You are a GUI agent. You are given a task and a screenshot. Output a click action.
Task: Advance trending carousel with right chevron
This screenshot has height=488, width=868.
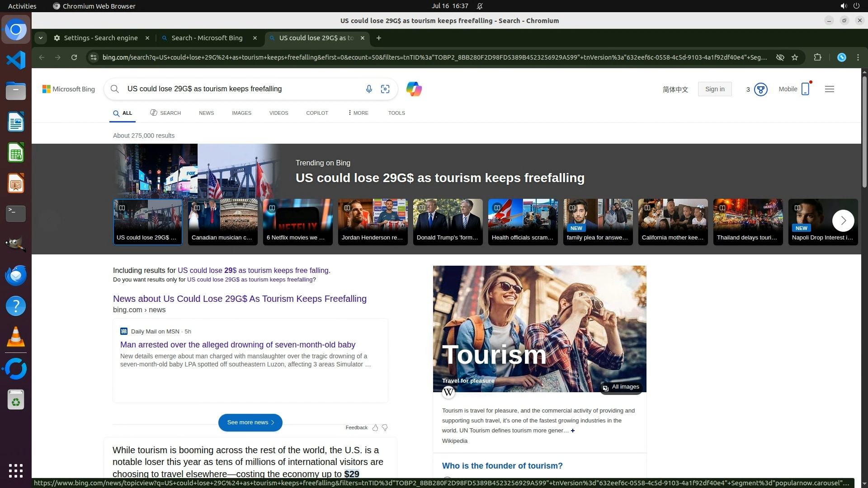[843, 221]
